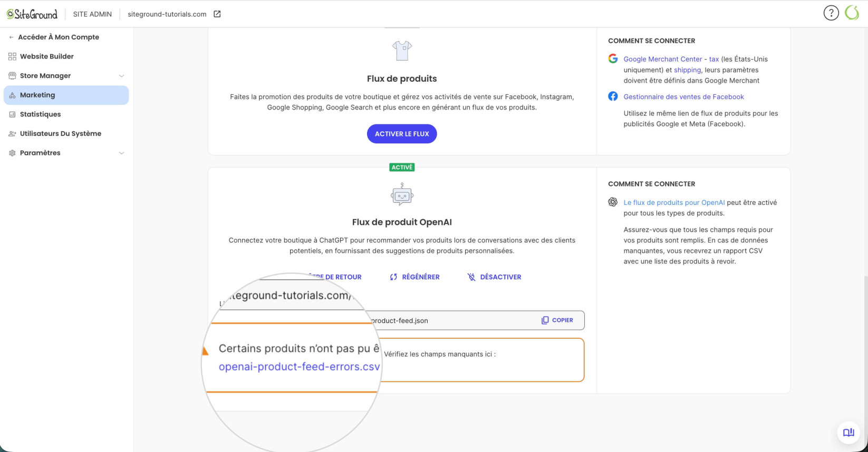Open the Google Merchant Center link
Viewport: 868px width, 452px height.
point(663,59)
